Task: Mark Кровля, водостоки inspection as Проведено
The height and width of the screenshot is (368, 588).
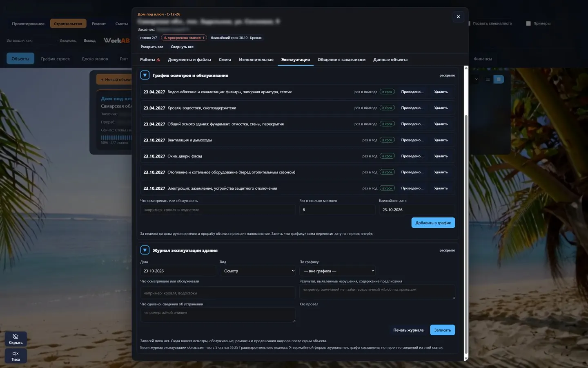Action: tap(412, 108)
